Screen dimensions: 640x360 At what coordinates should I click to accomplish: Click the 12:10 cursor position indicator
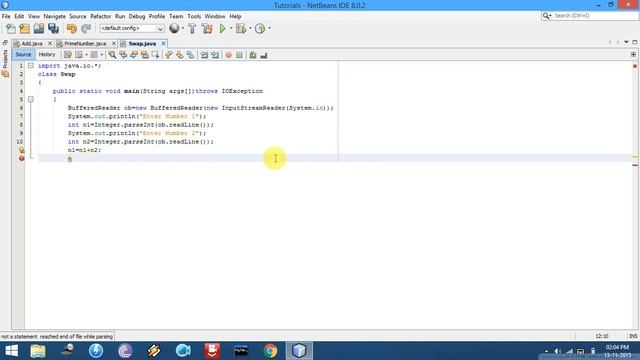click(x=602, y=336)
